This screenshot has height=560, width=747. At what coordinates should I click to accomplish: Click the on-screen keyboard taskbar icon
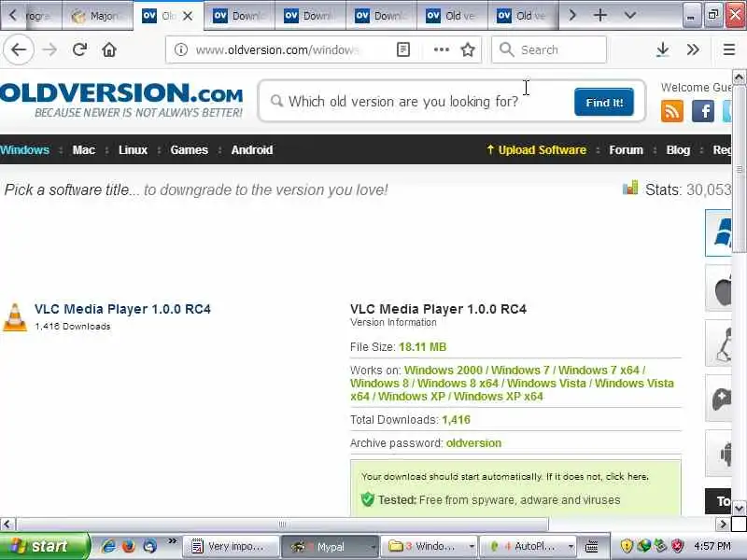point(591,546)
